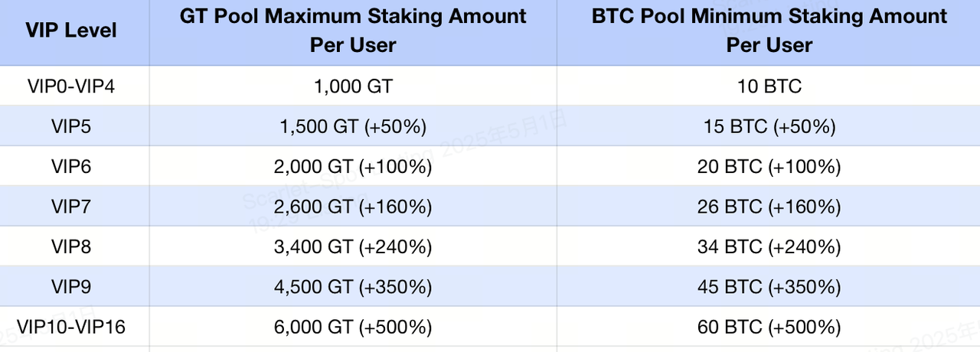Click the 15 BTC (+50%) cell
Screen dimensions: 980x352
pos(769,125)
